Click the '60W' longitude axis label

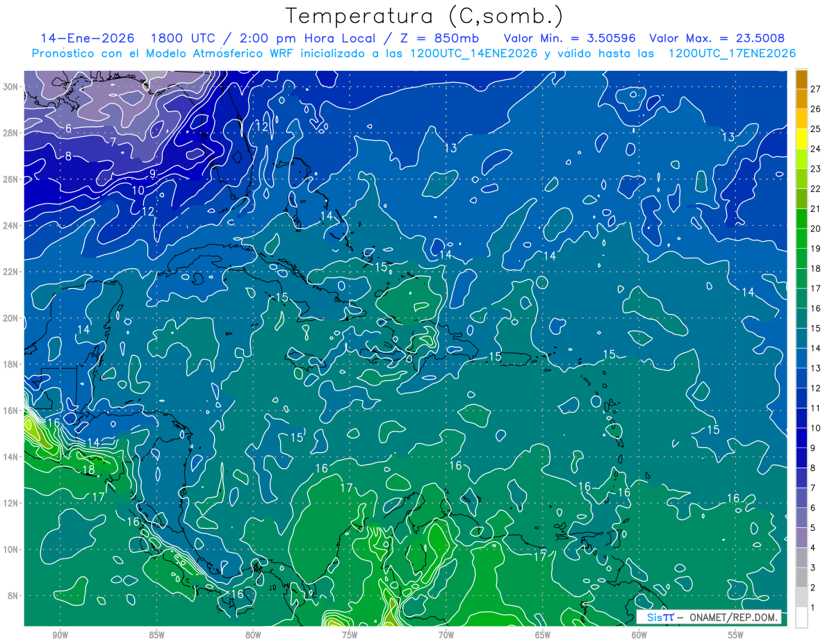(x=639, y=636)
